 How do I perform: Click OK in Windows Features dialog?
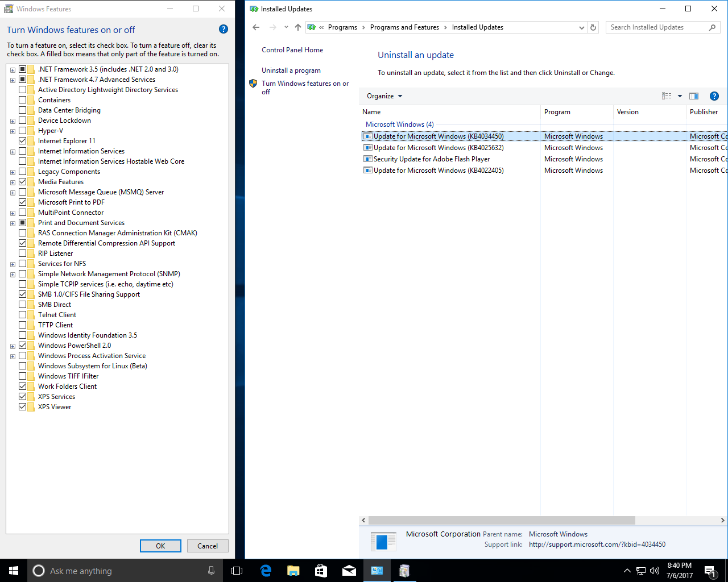click(160, 546)
